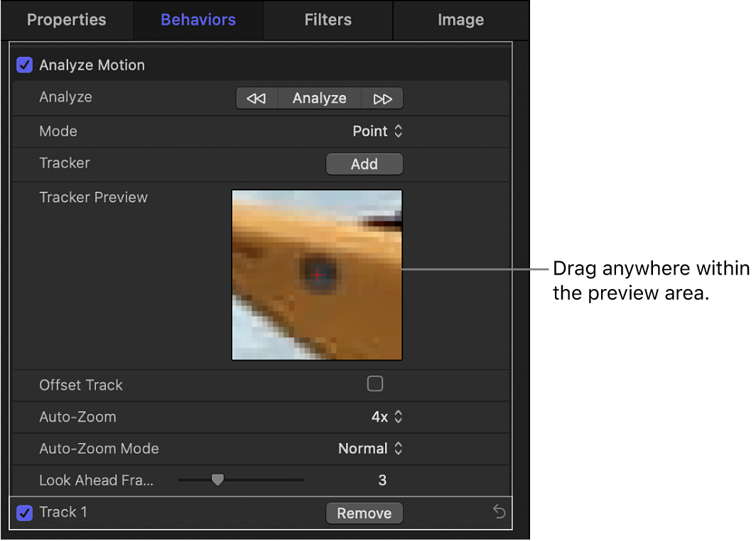
Task: Click the analyze-forward icon
Action: [x=382, y=98]
